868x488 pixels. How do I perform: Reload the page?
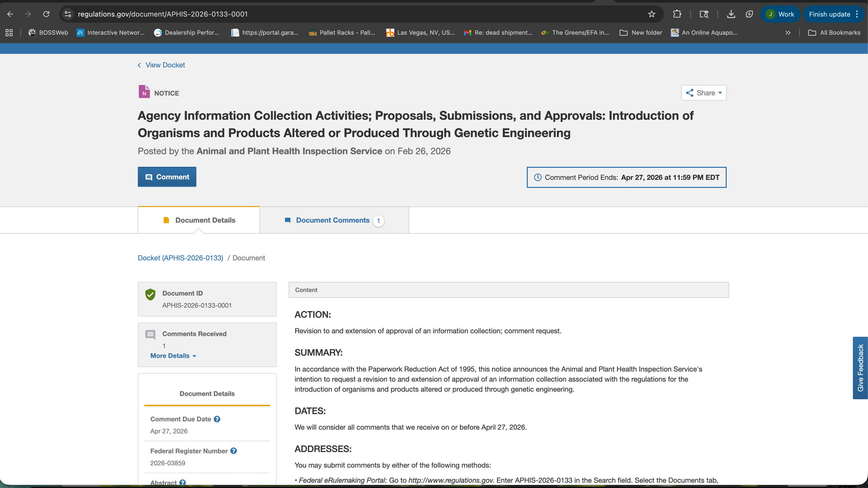click(x=46, y=14)
